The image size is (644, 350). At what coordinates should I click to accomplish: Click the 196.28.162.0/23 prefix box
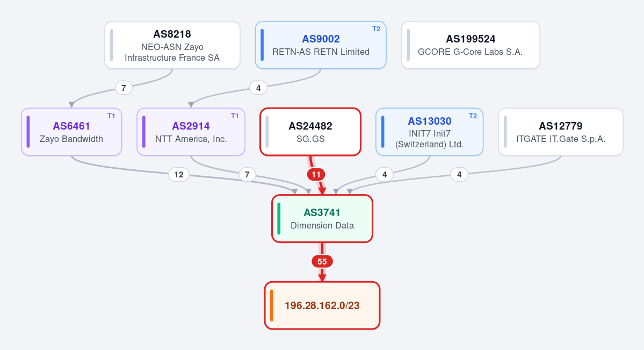point(322,305)
